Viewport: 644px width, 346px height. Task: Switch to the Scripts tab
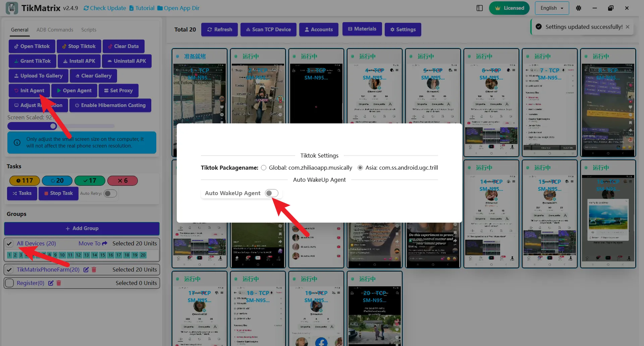click(x=89, y=30)
